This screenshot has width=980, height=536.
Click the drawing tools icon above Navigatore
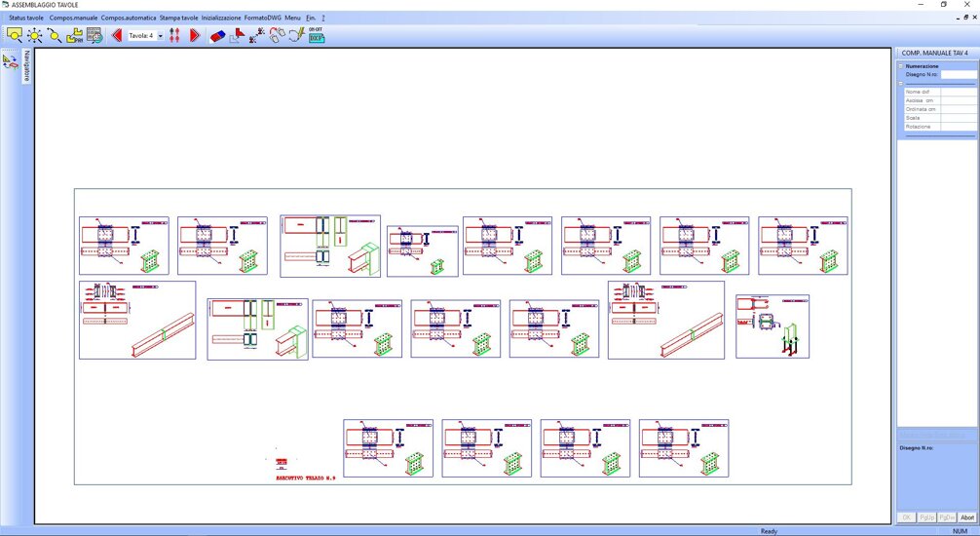click(10, 60)
